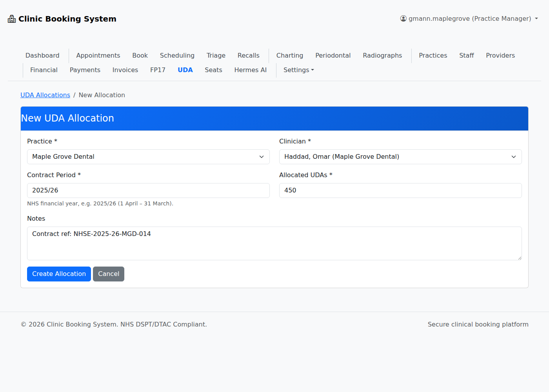Click the user avatar icon
The image size is (549, 392).
(403, 18)
